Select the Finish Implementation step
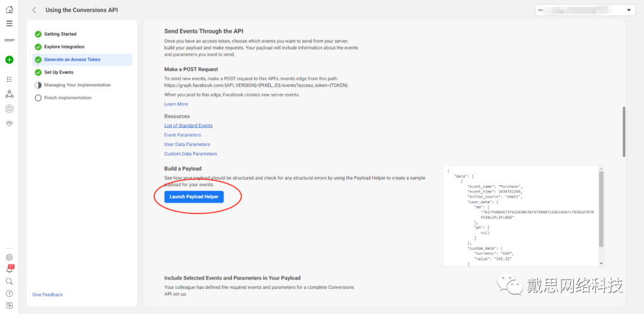This screenshot has width=644, height=314. pos(68,98)
